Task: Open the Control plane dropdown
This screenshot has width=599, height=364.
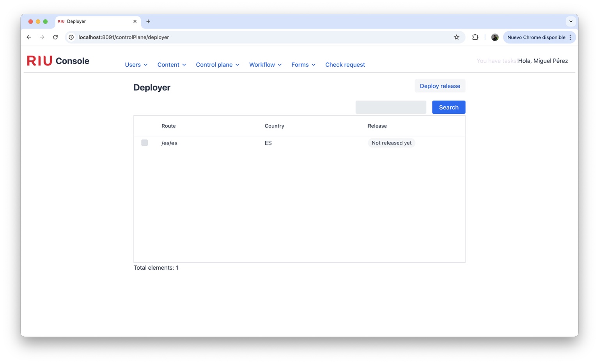Action: point(218,65)
